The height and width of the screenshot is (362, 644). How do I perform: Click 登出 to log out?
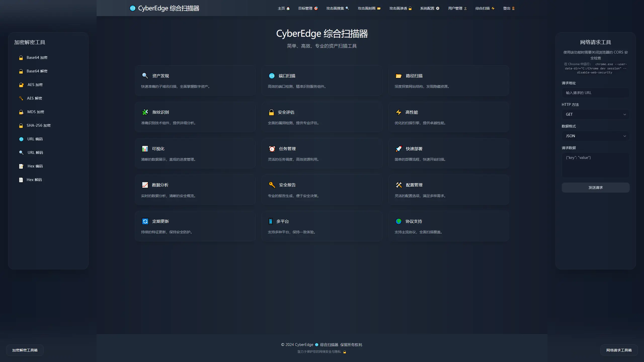(x=509, y=8)
